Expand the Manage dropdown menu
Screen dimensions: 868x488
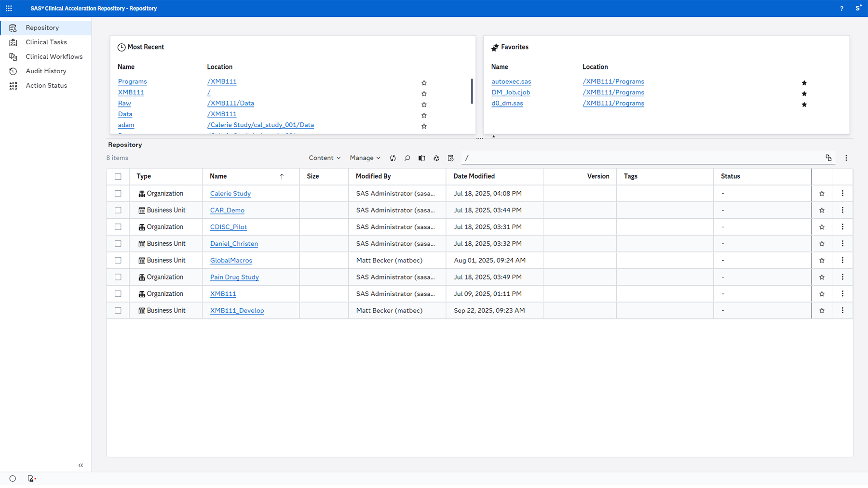[365, 158]
